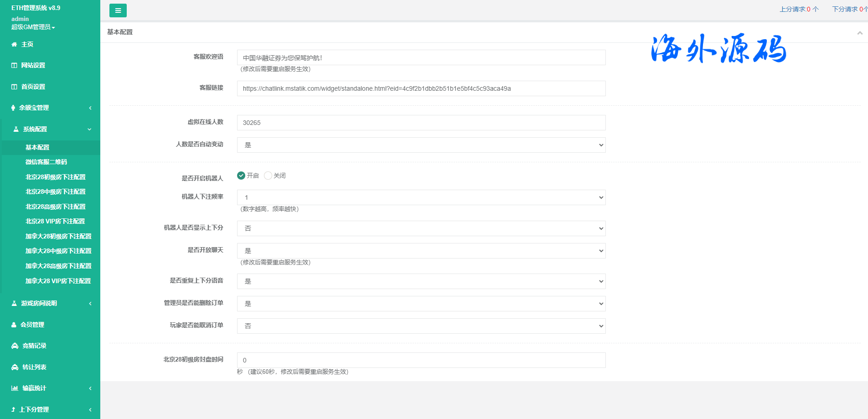Click the 虚拟在线人数 input field
868x419 pixels.
point(421,123)
